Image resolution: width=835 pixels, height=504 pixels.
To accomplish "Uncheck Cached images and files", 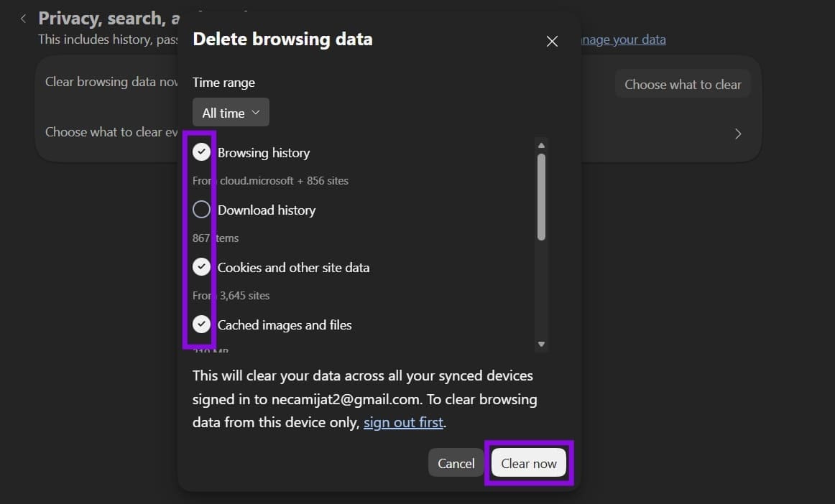I will (x=201, y=324).
